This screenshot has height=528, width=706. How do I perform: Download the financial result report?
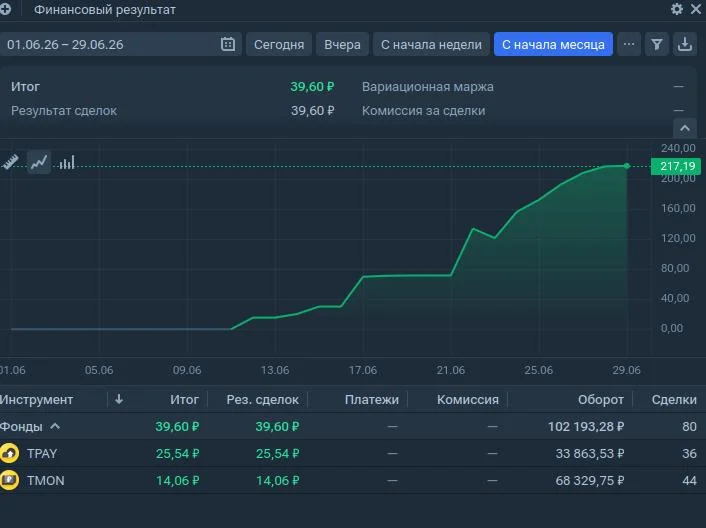[685, 44]
